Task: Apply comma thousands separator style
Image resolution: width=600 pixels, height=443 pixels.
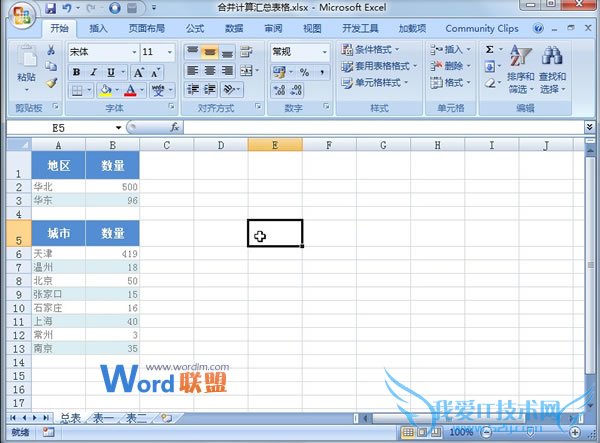Action: pos(322,72)
